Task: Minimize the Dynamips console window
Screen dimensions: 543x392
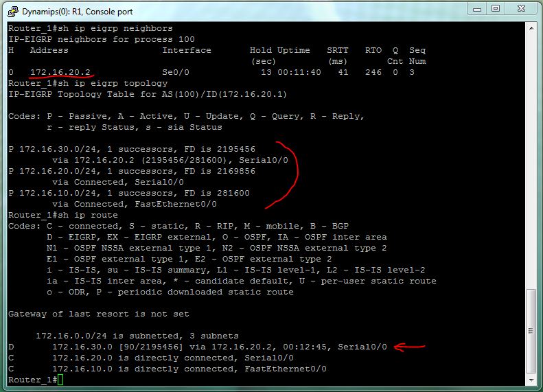Action: point(477,9)
